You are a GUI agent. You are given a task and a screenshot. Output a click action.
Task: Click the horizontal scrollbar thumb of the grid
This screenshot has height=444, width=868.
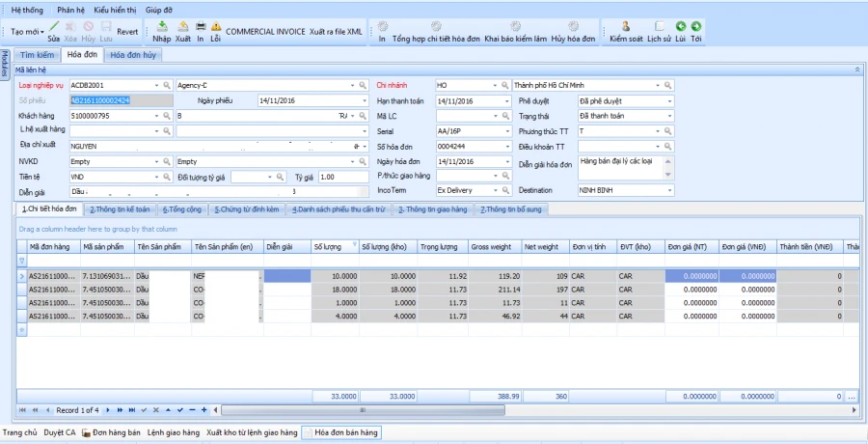coord(363,410)
